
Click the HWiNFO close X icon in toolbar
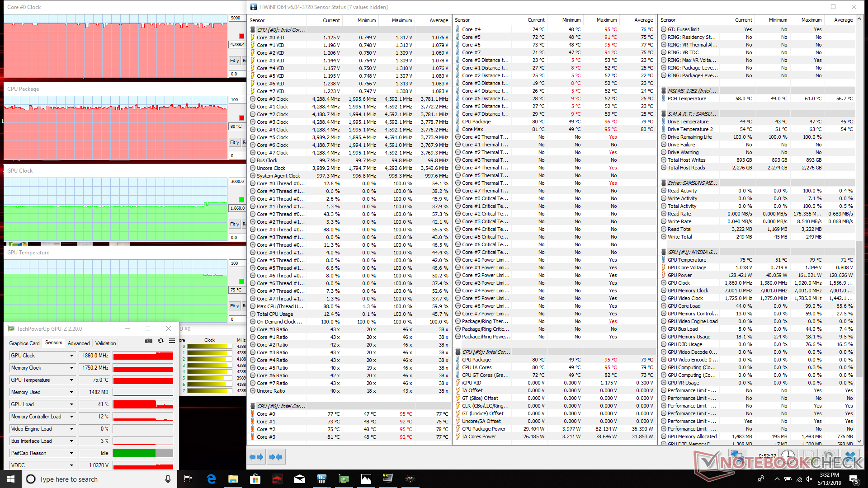[850, 455]
